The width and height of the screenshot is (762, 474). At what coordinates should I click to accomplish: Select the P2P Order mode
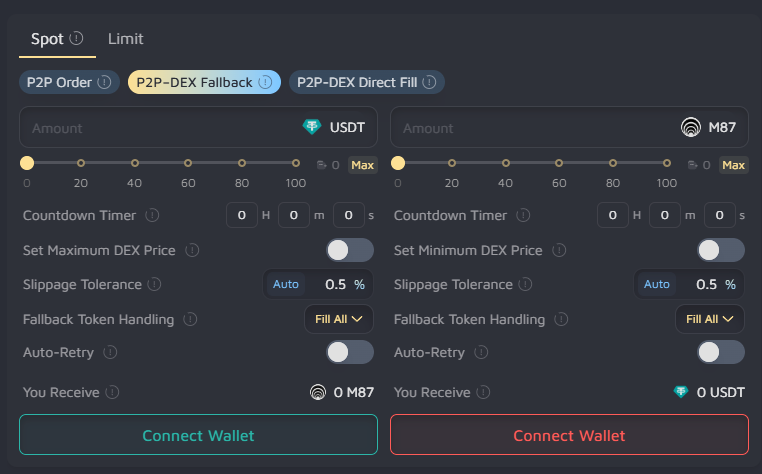click(66, 82)
